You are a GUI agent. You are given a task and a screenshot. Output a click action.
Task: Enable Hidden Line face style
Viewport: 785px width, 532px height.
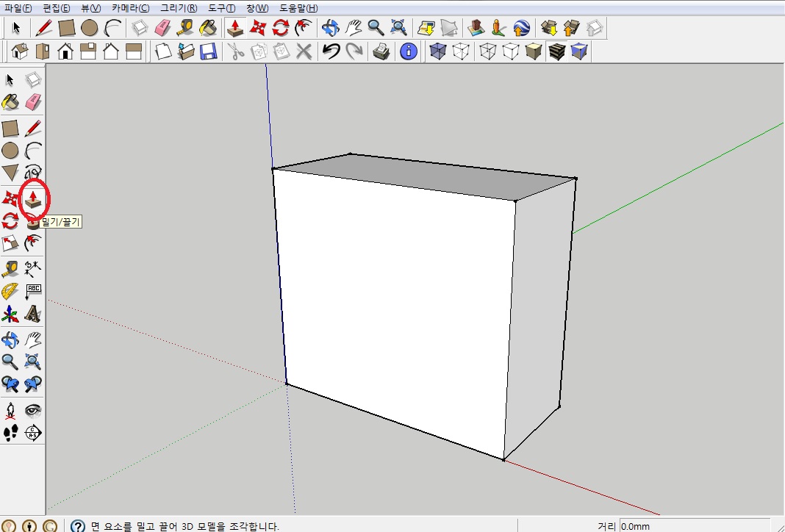pyautogui.click(x=511, y=51)
